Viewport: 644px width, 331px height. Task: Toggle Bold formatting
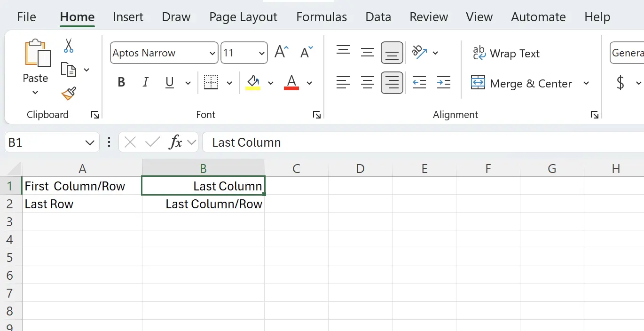point(121,83)
